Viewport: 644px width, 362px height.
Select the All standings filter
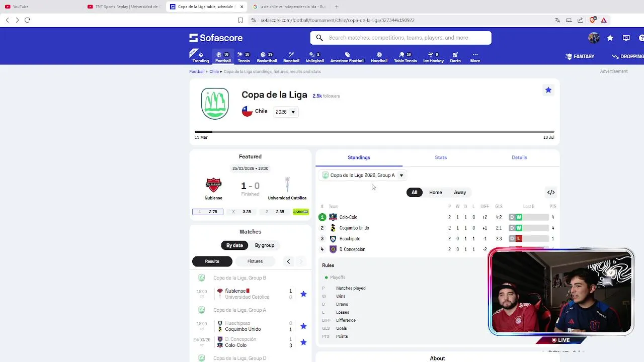(415, 192)
